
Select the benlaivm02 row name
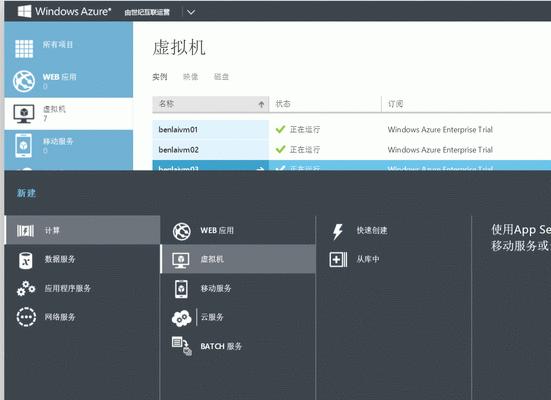click(179, 150)
